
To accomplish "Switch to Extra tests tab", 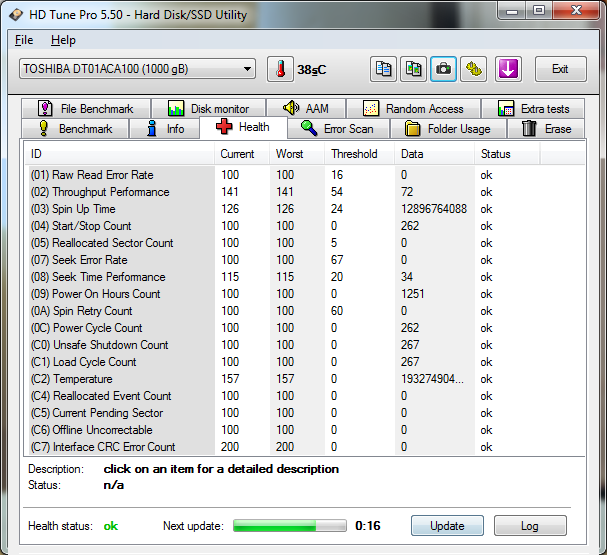I will [533, 109].
